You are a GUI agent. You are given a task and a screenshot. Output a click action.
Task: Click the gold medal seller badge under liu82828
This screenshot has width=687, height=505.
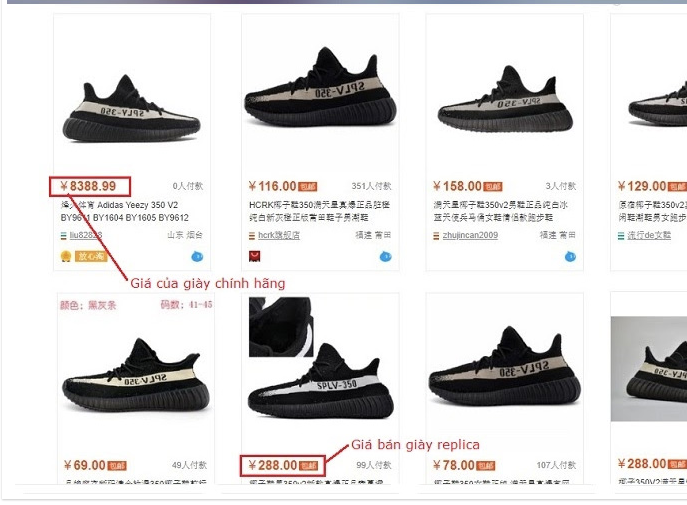[x=66, y=257]
